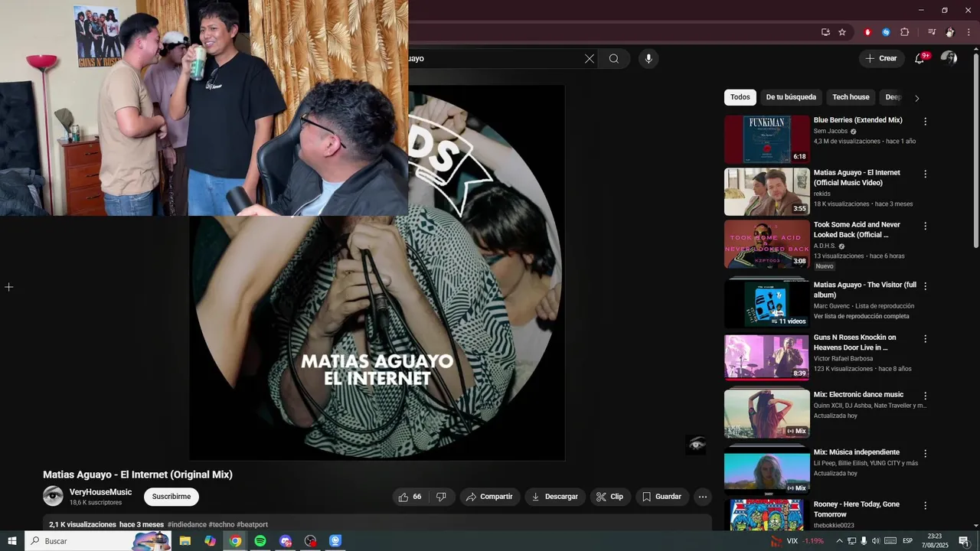Click the #indiedance hashtag
980x551 pixels.
pyautogui.click(x=187, y=525)
